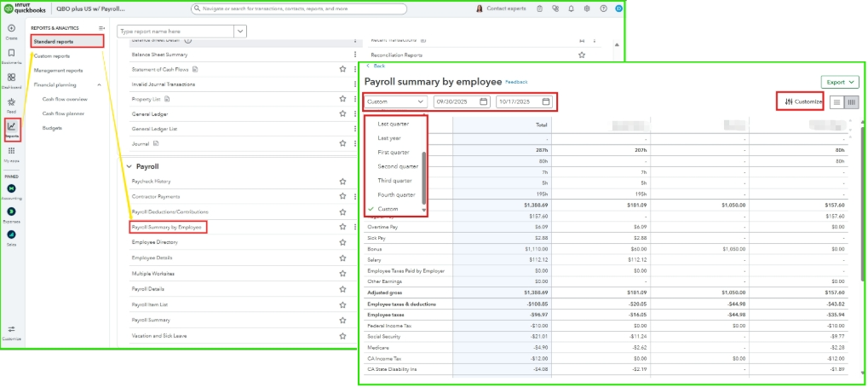This screenshot has height=388, width=868.
Task: Open the Export dropdown button
Action: [839, 82]
